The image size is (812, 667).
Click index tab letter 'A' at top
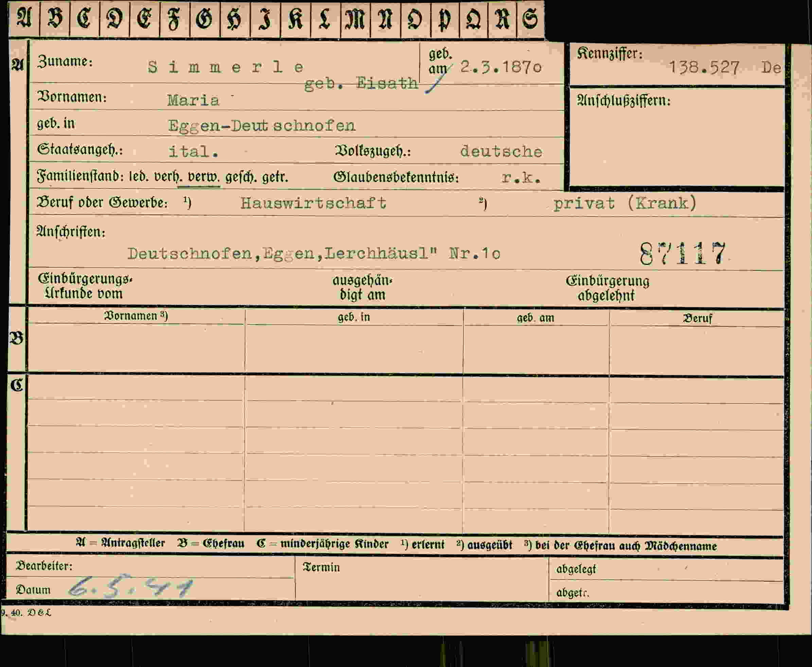(24, 18)
